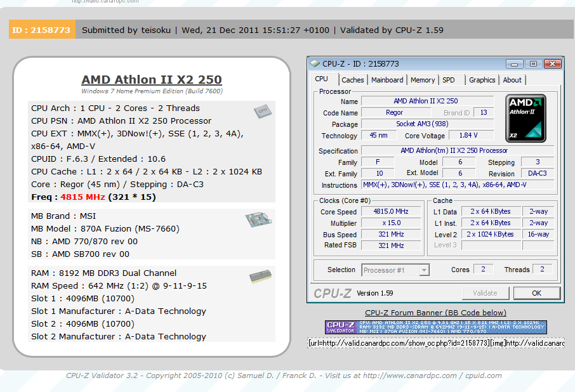Click the Instructions field value
575x392 pixels.
pos(458,185)
